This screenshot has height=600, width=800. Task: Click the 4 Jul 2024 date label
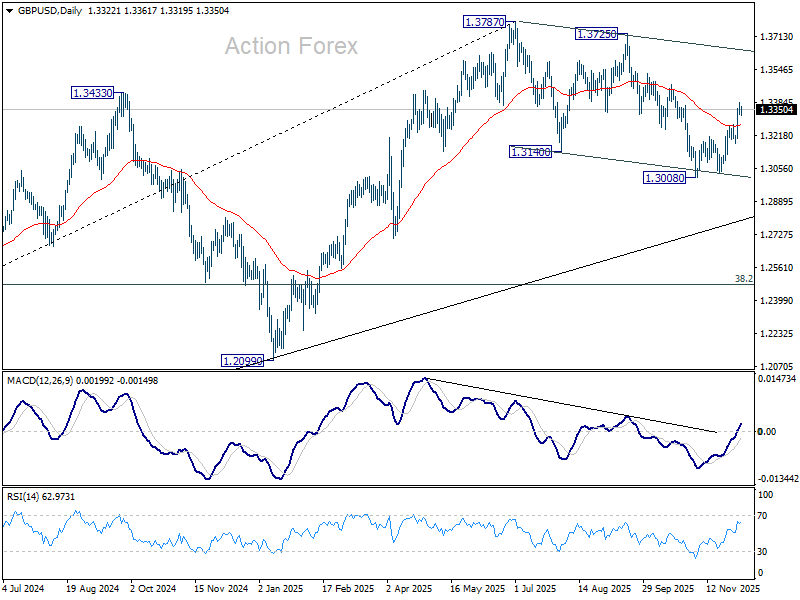[x=23, y=588]
